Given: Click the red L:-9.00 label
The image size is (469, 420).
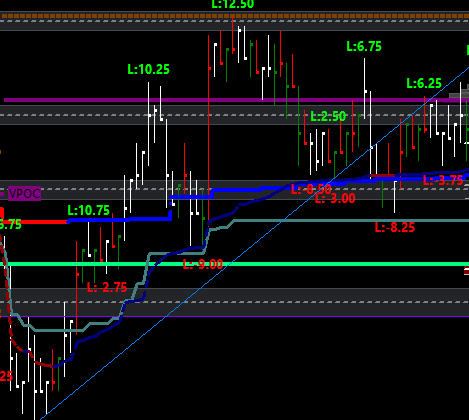Looking at the screenshot, I should click(x=203, y=265).
